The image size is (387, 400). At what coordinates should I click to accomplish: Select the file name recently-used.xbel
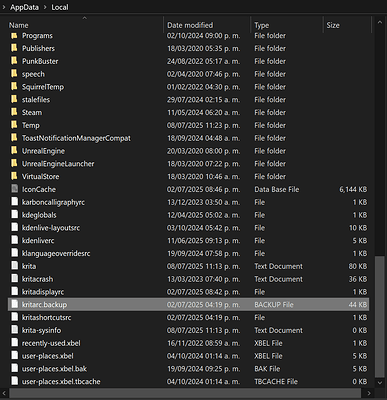pyautogui.click(x=51, y=343)
